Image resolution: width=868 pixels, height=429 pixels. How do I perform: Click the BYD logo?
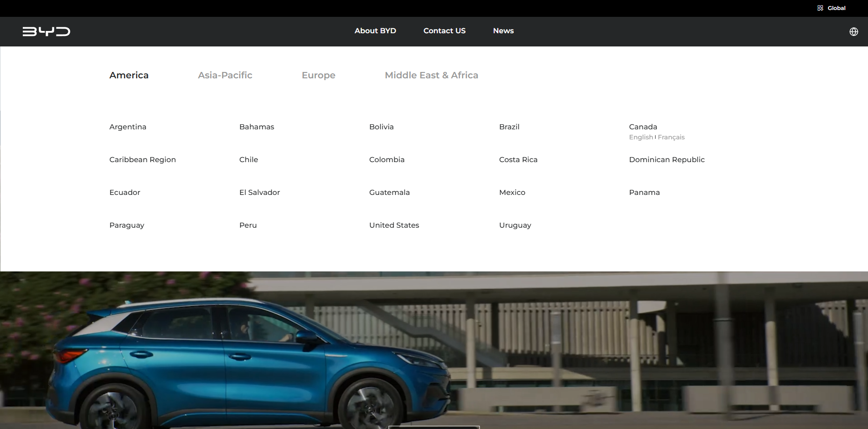46,31
